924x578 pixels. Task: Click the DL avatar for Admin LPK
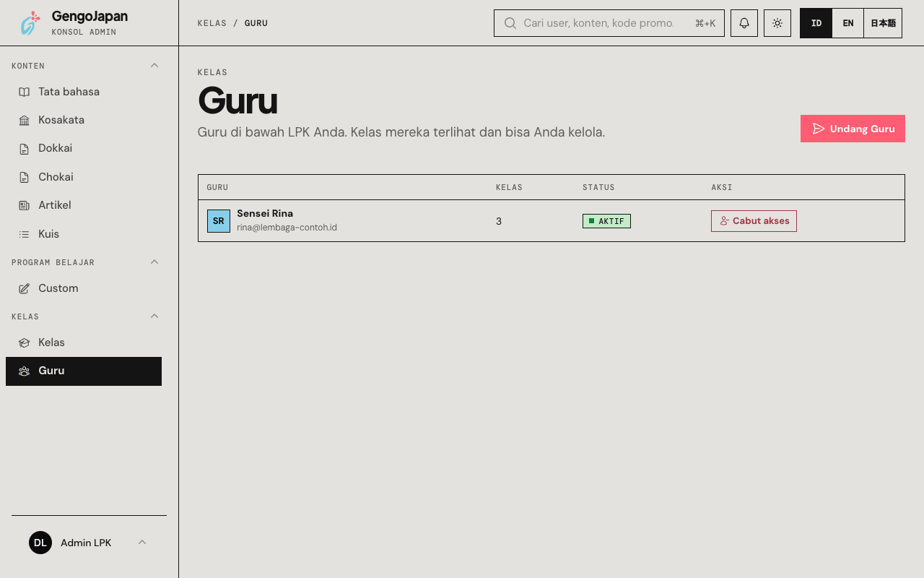point(40,543)
